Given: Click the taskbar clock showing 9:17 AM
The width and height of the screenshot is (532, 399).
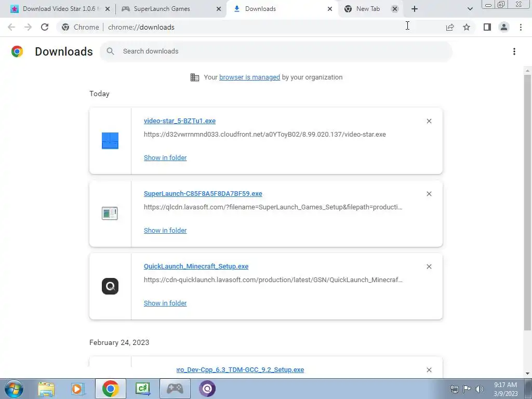Looking at the screenshot, I should (506, 389).
